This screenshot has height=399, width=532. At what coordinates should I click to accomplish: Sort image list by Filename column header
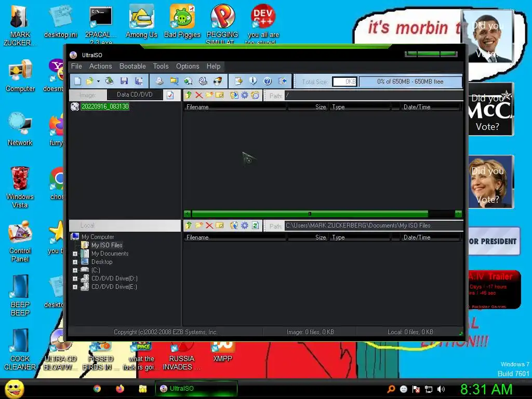click(x=235, y=107)
